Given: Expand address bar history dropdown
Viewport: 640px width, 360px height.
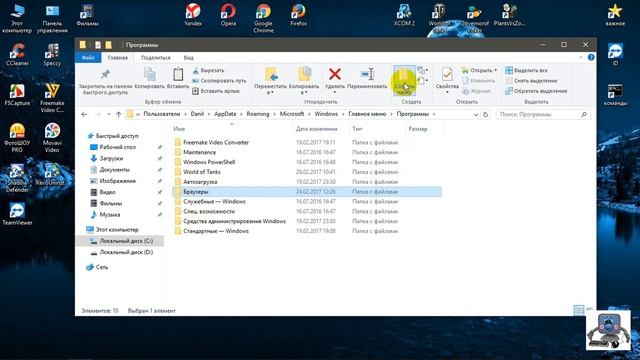Looking at the screenshot, I should point(476,115).
